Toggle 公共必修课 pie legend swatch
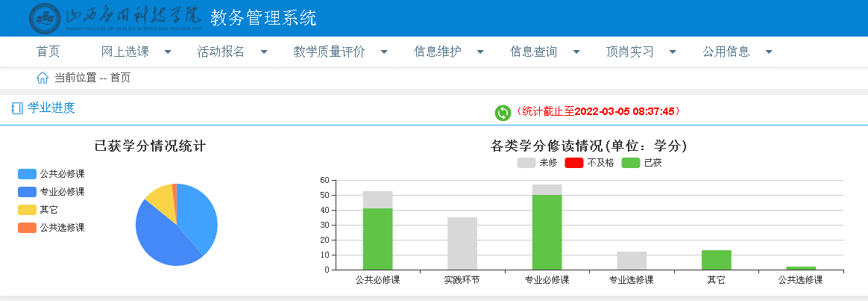 27,174
